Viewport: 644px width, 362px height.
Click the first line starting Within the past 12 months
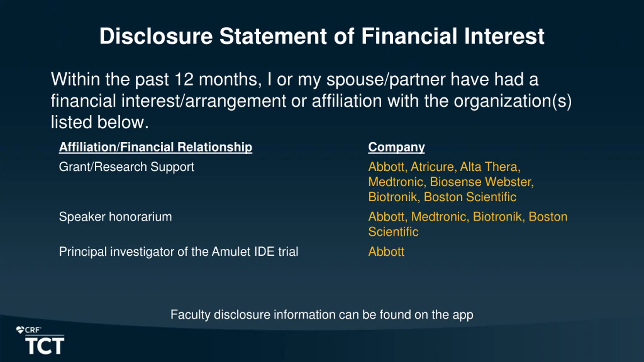295,80
